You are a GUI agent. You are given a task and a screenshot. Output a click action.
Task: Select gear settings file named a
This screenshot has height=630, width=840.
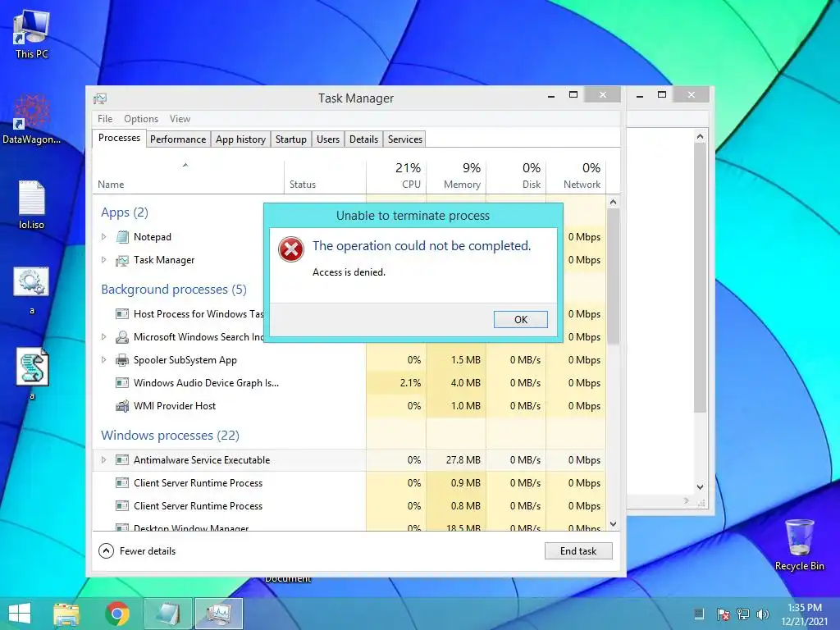click(x=32, y=290)
